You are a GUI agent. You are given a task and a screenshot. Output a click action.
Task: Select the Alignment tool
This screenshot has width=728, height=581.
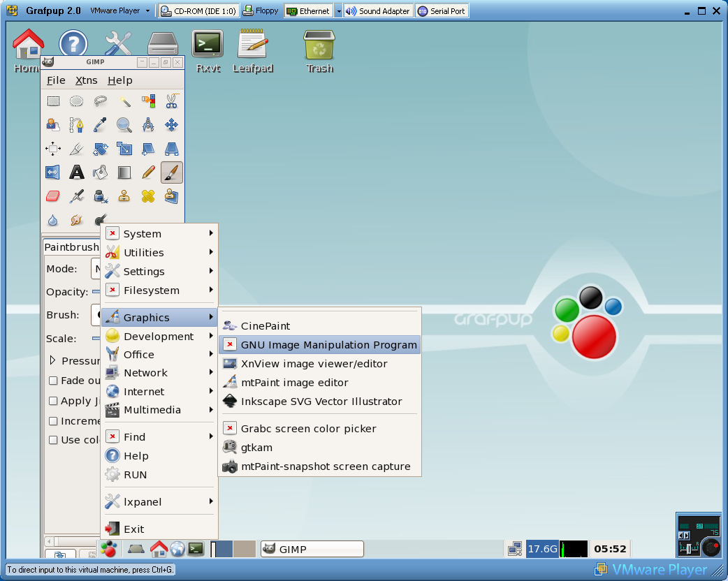[x=53, y=149]
